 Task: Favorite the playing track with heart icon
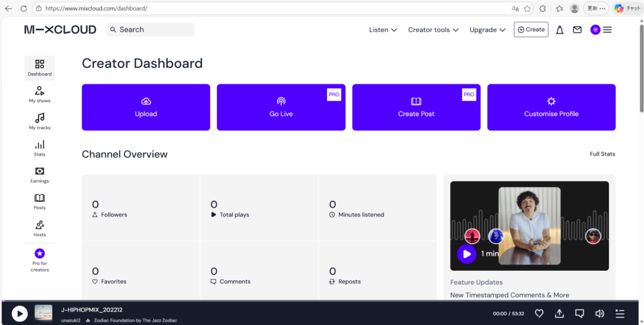click(x=539, y=313)
